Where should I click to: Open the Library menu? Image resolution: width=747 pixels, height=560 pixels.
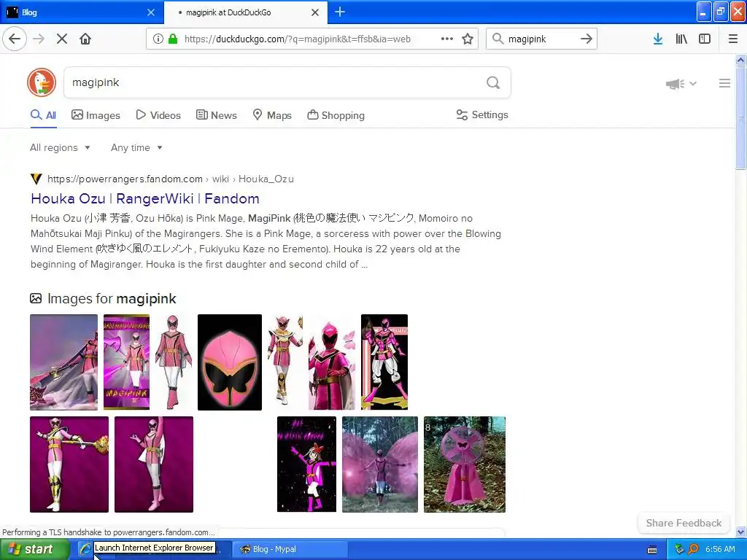681,39
